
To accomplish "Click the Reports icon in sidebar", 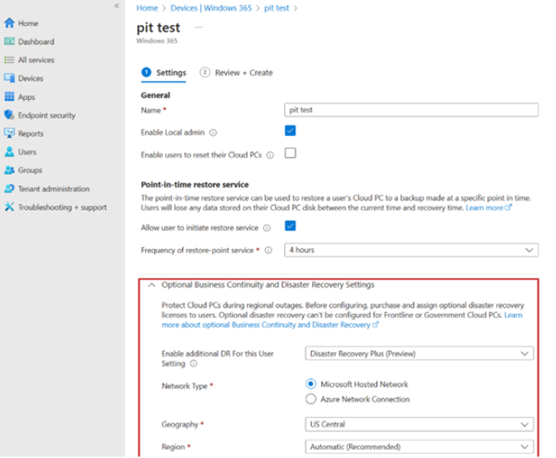I will tap(9, 133).
